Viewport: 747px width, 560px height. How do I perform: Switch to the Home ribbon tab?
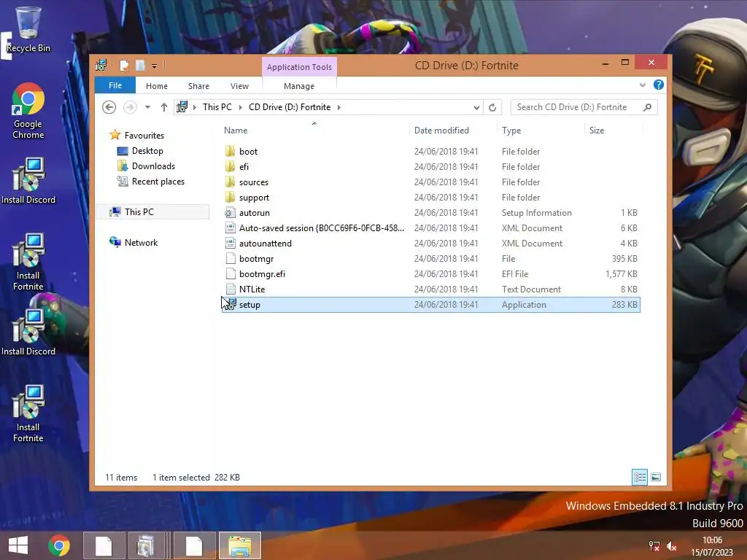tap(157, 86)
